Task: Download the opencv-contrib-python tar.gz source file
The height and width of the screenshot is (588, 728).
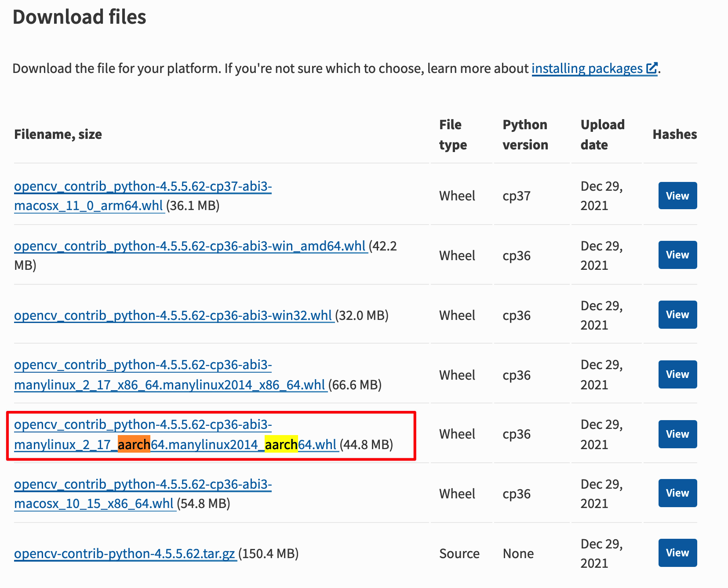Action: pyautogui.click(x=125, y=554)
